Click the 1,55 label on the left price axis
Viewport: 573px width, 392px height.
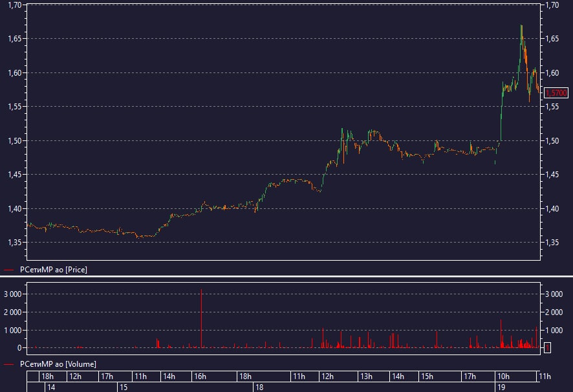pyautogui.click(x=15, y=107)
